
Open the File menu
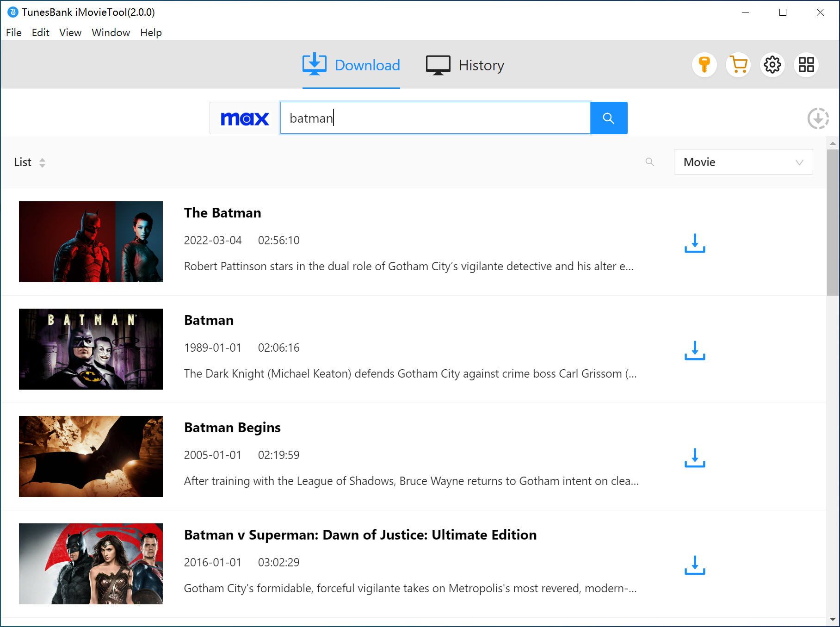point(14,32)
